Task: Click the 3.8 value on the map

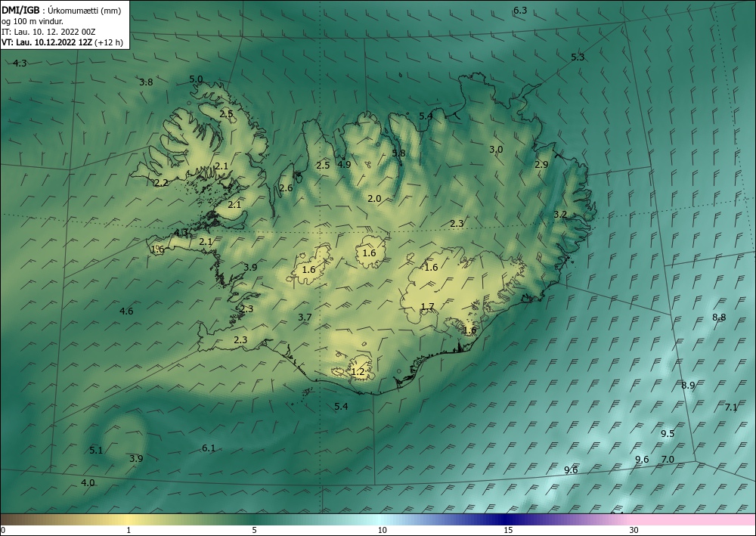Action: click(146, 82)
